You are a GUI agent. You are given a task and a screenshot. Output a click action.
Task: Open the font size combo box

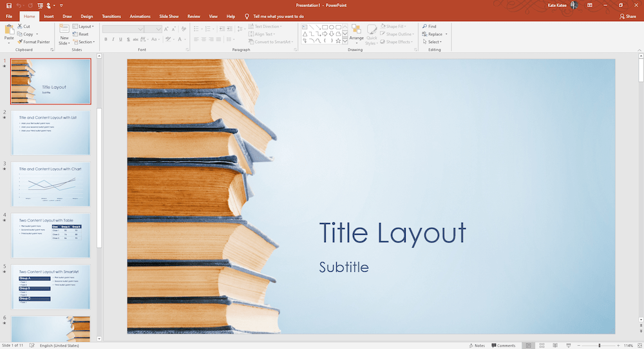tap(153, 29)
